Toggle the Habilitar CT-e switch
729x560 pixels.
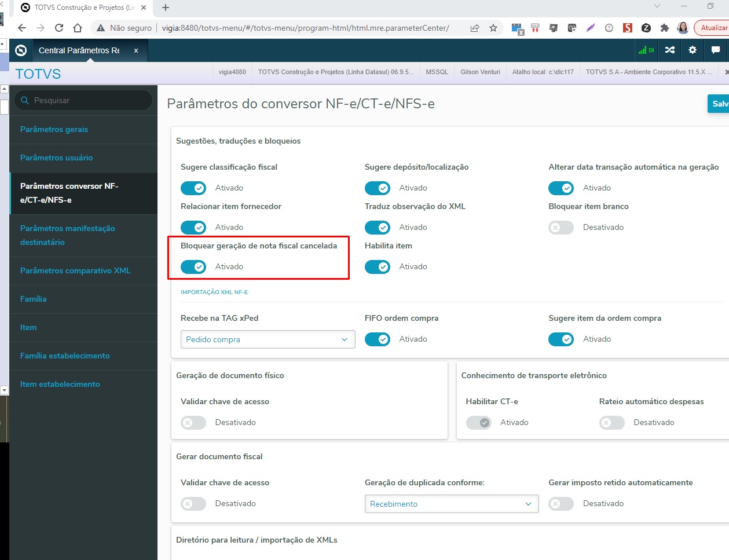tap(479, 423)
